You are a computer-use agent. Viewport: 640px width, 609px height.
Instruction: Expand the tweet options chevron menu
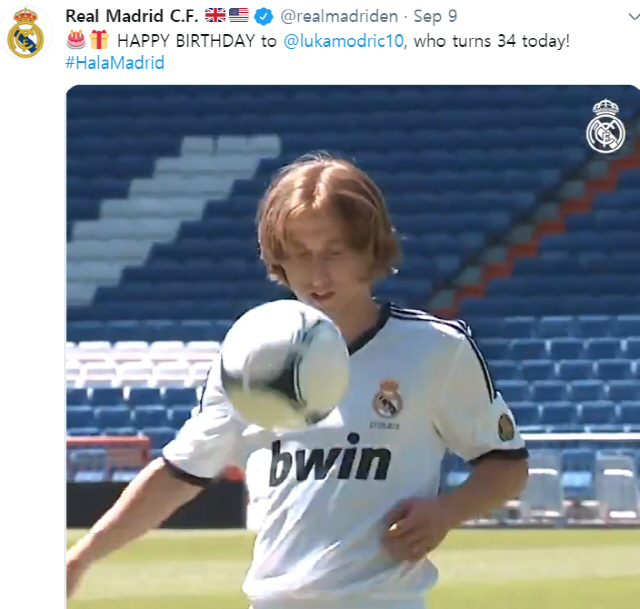pos(634,16)
